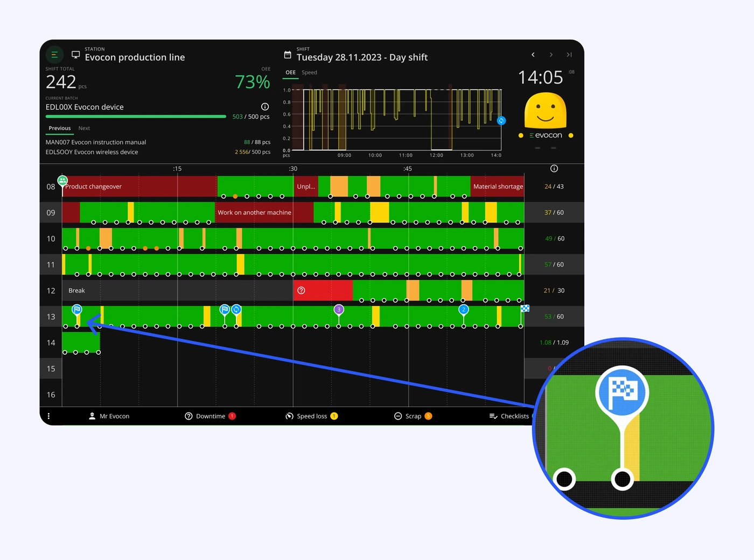754x560 pixels.
Task: Open the three-dot options menu
Action: pos(48,416)
